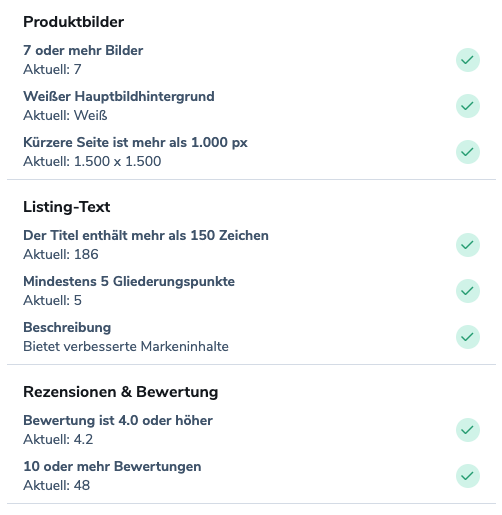502x515 pixels.
Task: Select the Produktbilder section heading
Action: click(x=74, y=22)
